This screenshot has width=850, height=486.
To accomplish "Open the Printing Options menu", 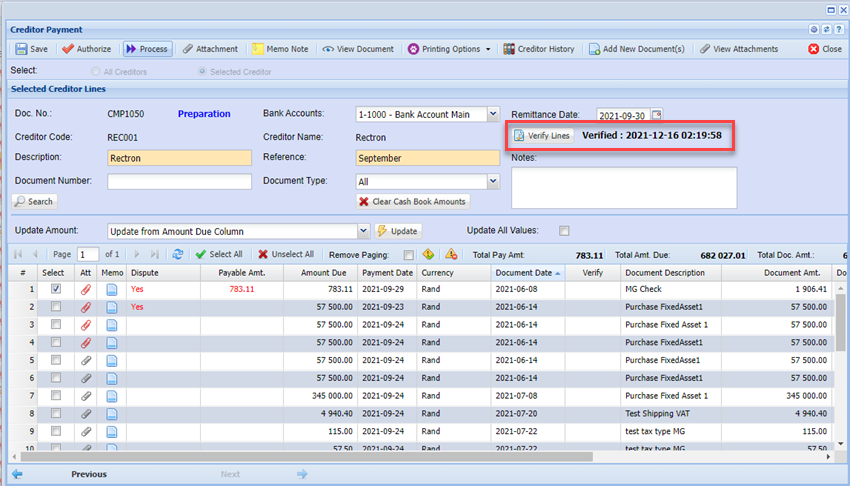I will click(449, 49).
